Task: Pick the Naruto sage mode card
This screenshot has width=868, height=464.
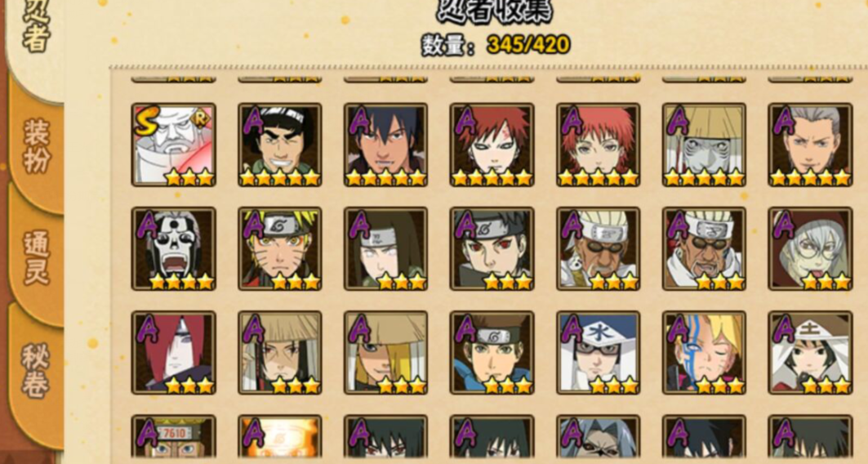Action: (x=279, y=248)
